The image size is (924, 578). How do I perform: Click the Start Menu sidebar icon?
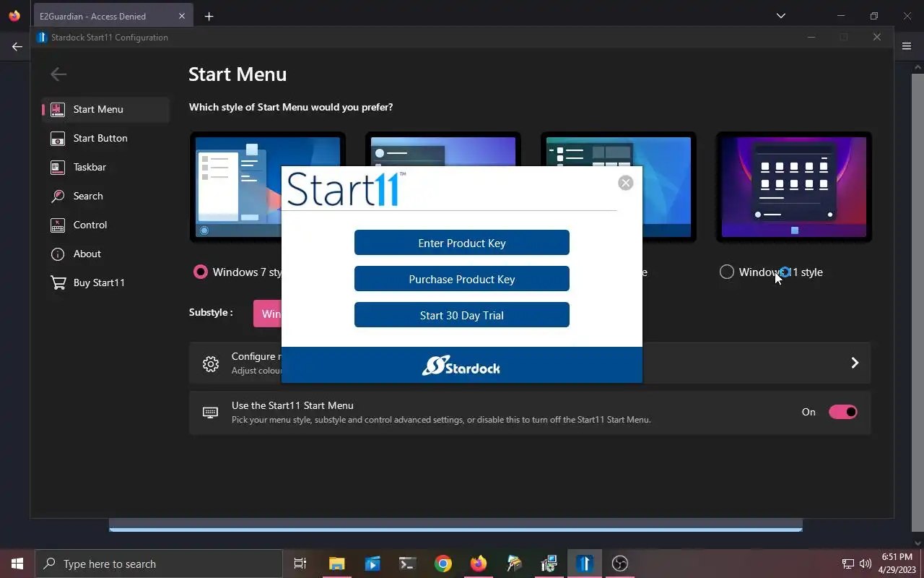58,109
